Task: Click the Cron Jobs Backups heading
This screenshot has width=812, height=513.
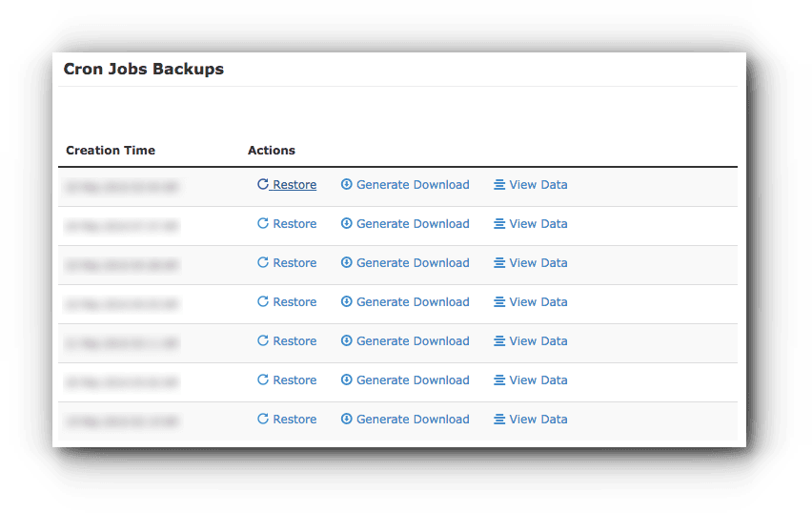Action: pos(144,69)
